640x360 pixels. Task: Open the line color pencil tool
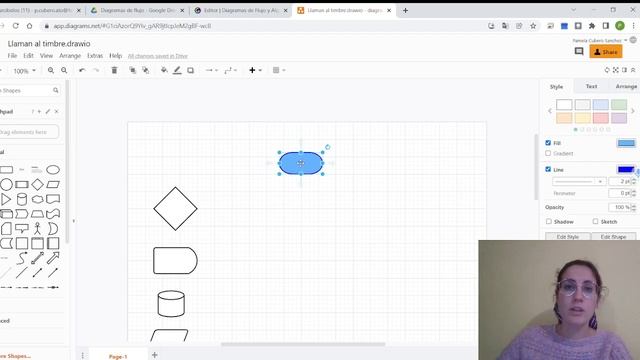[x=177, y=70]
